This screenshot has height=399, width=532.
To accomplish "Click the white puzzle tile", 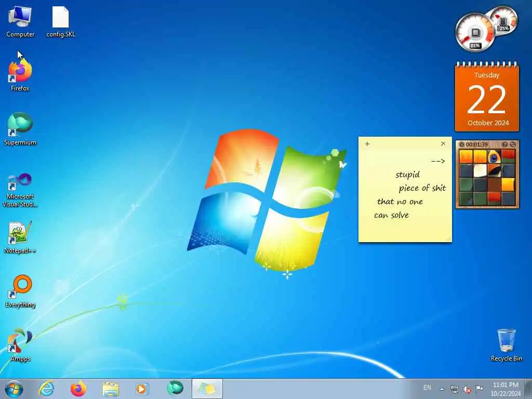I will tap(480, 171).
